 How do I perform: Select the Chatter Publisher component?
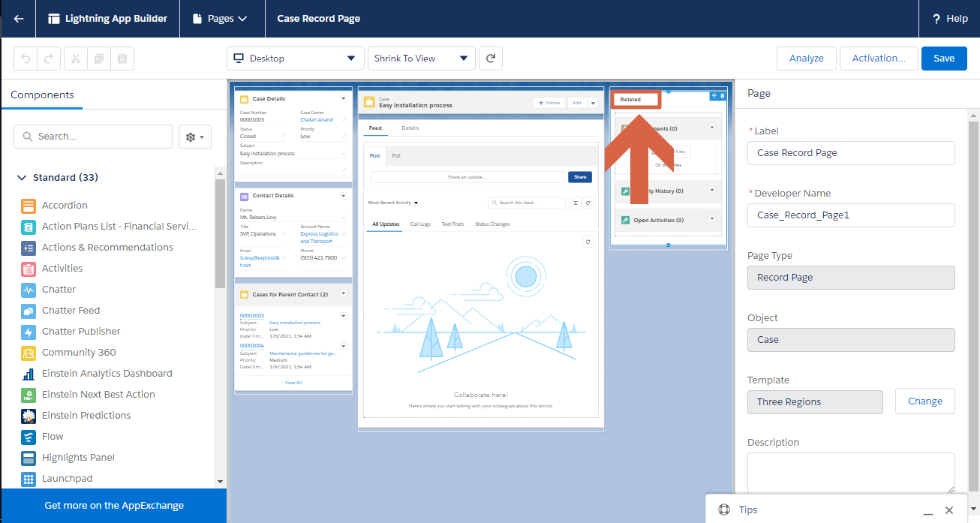coord(81,332)
